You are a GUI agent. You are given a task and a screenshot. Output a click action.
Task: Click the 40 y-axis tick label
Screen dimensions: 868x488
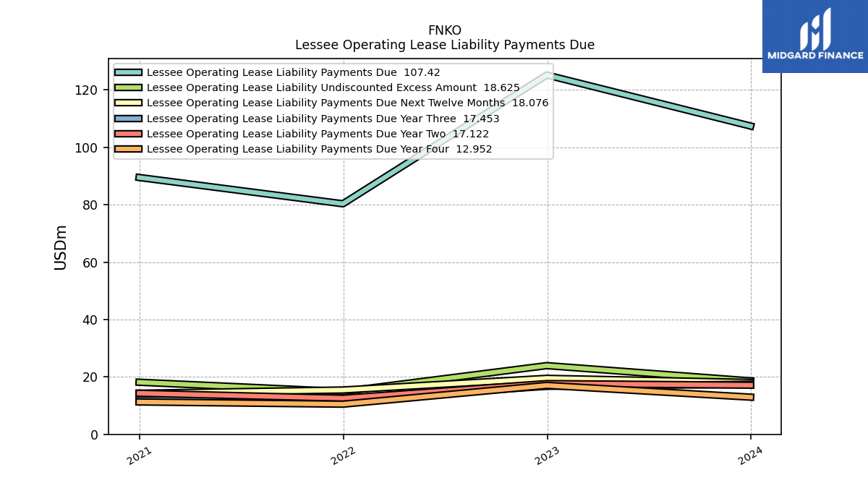tap(91, 320)
